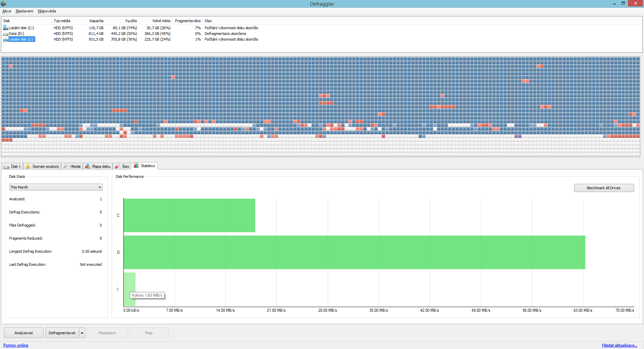The height and width of the screenshot is (349, 644).
Task: Click the Defraggler app icon in title bar
Action: click(x=3, y=4)
